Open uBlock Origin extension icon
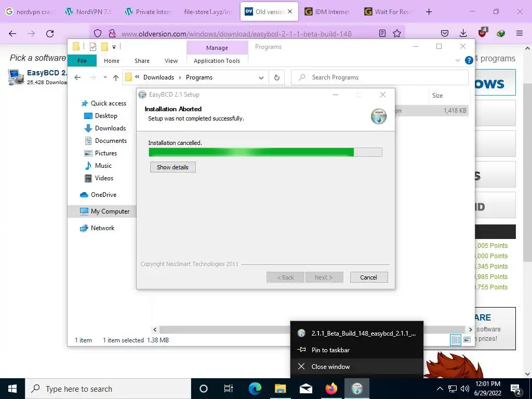The image size is (532, 399). point(482,33)
